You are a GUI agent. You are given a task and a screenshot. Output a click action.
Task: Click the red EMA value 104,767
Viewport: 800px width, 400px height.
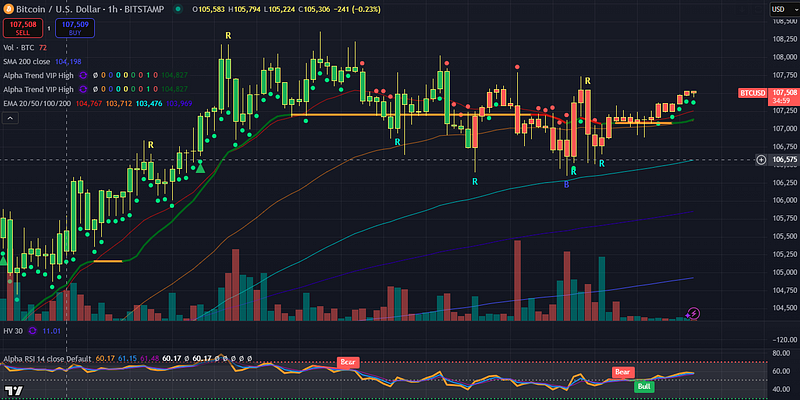pyautogui.click(x=89, y=103)
